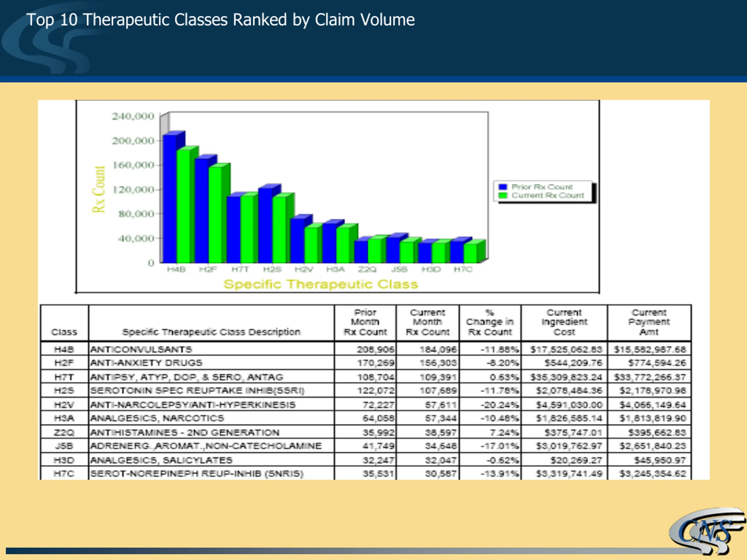747x560 pixels.
Task: Click the H2F x-axis label in chart
Action: tap(208, 269)
